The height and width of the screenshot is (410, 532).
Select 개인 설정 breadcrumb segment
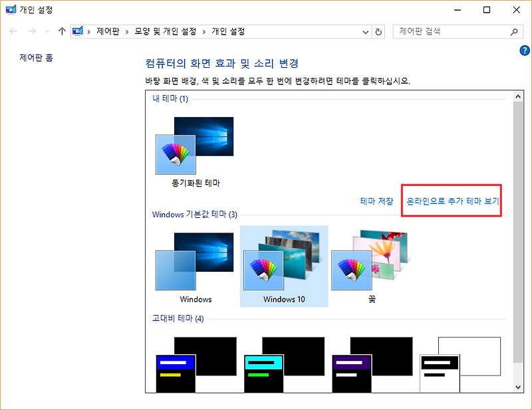228,31
